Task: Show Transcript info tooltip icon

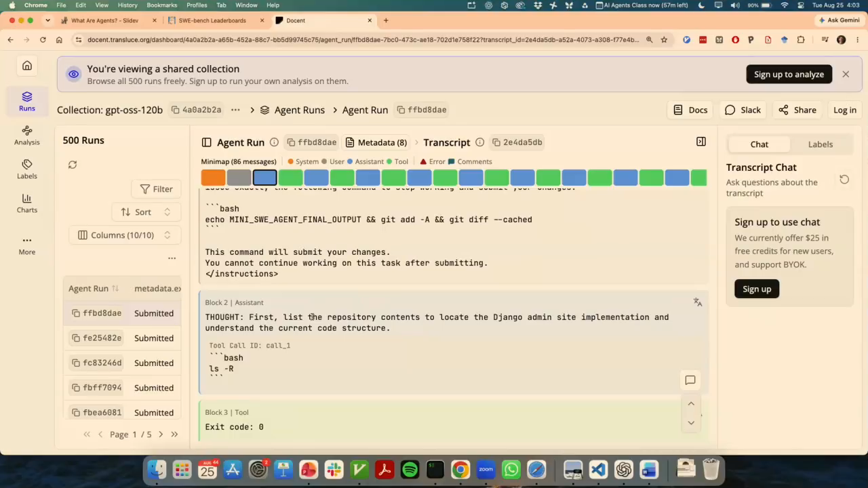Action: pyautogui.click(x=479, y=142)
